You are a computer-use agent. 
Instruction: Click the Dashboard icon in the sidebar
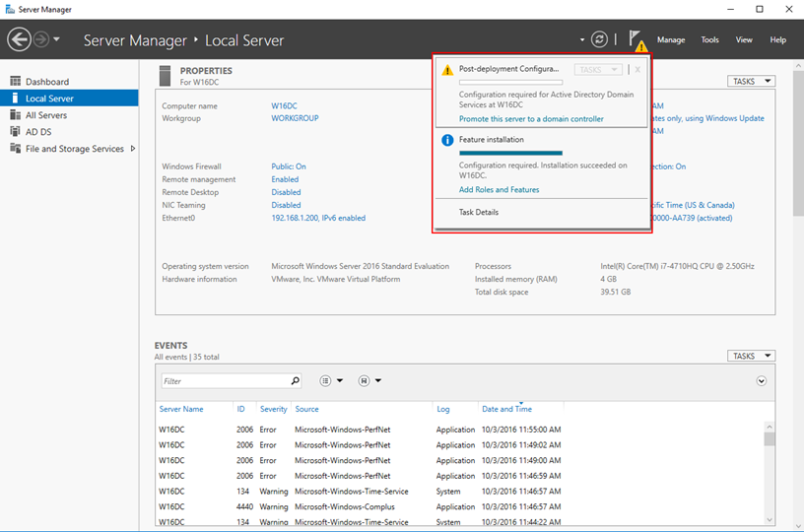tap(16, 82)
